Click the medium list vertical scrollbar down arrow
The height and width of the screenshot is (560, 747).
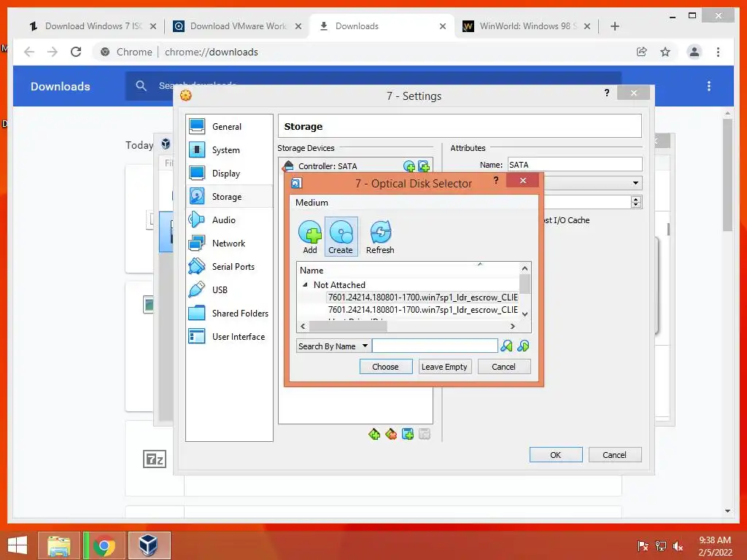pos(525,314)
